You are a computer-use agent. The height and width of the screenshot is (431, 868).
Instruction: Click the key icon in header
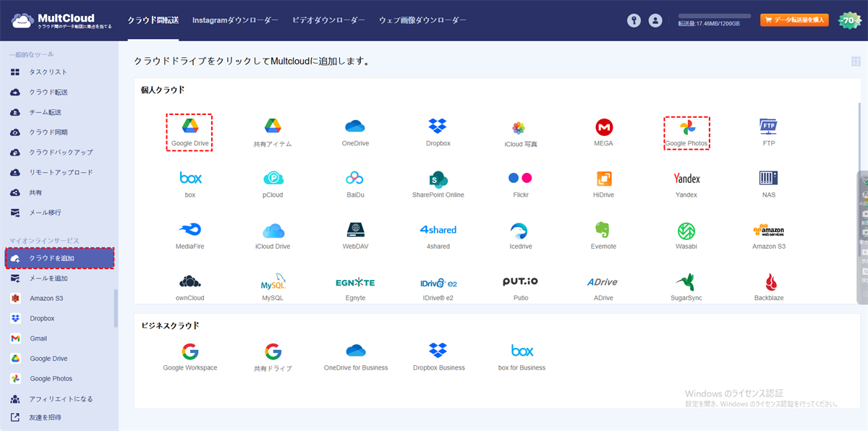[x=634, y=21]
